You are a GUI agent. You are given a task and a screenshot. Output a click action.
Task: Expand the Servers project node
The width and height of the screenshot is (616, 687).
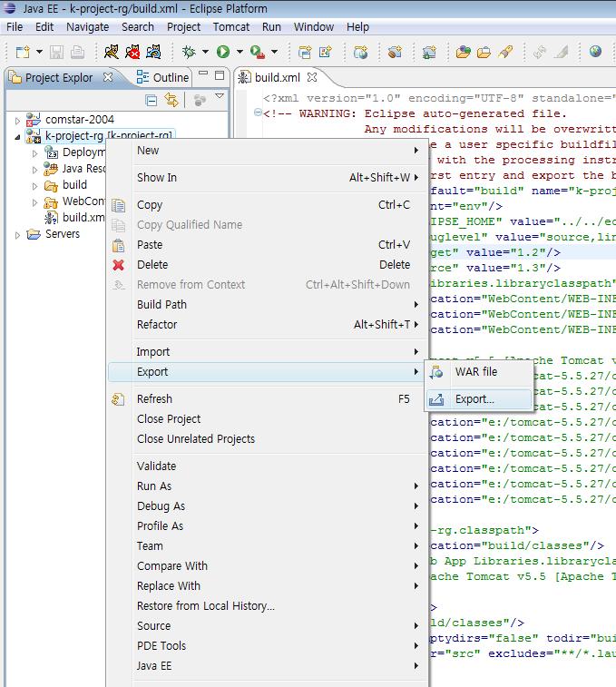(x=17, y=235)
